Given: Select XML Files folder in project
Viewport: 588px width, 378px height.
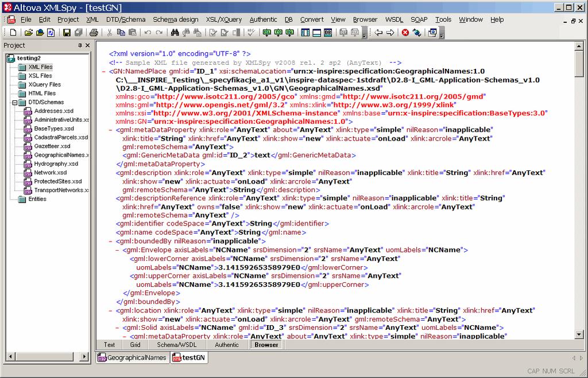Looking at the screenshot, I should [41, 67].
